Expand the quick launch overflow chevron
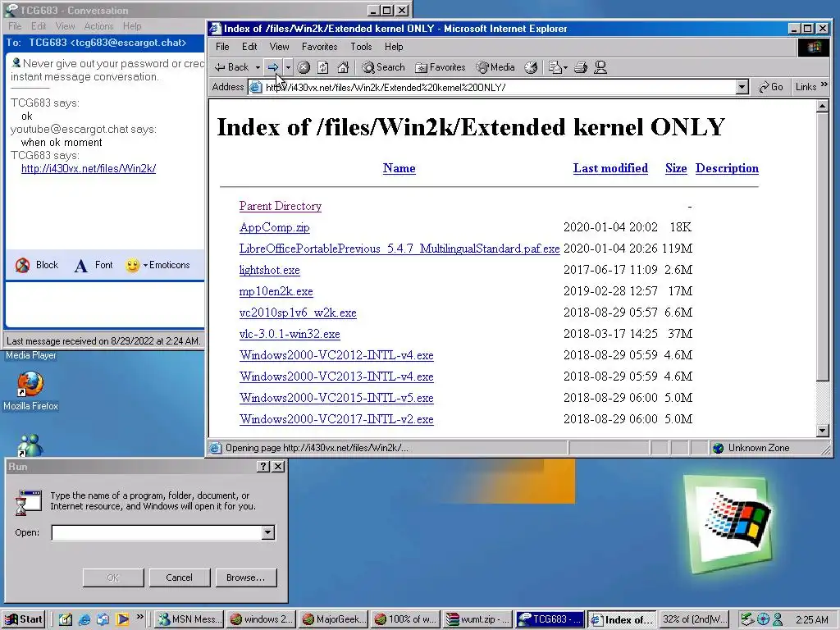 tap(139, 617)
